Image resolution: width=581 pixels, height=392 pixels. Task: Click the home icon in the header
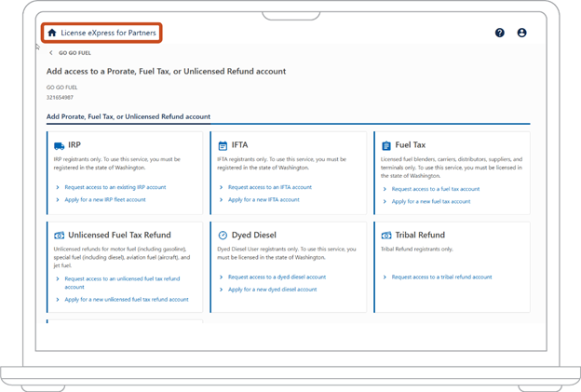52,33
